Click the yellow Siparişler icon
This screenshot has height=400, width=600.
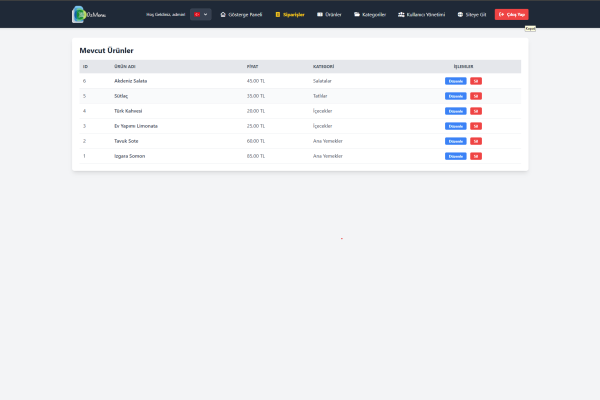click(x=278, y=15)
